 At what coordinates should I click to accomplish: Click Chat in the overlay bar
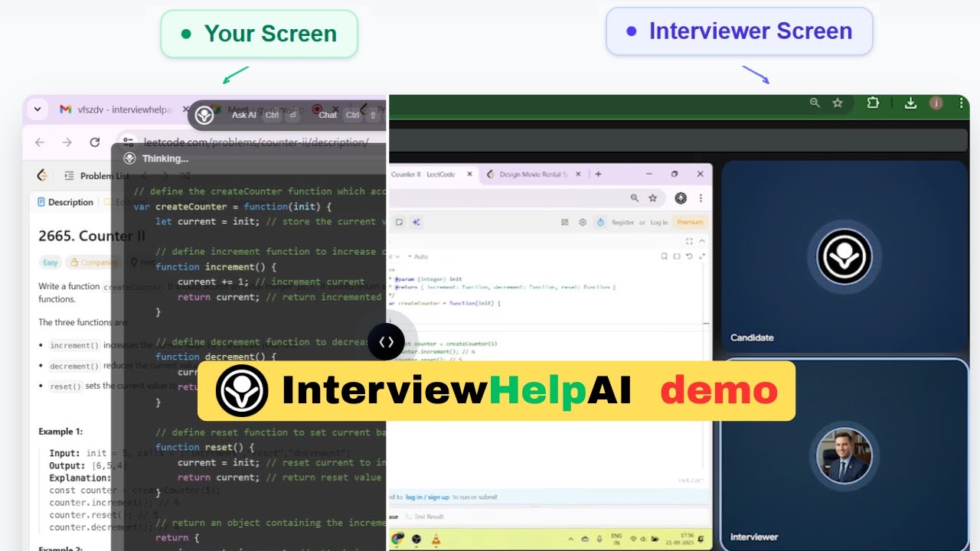click(x=328, y=115)
